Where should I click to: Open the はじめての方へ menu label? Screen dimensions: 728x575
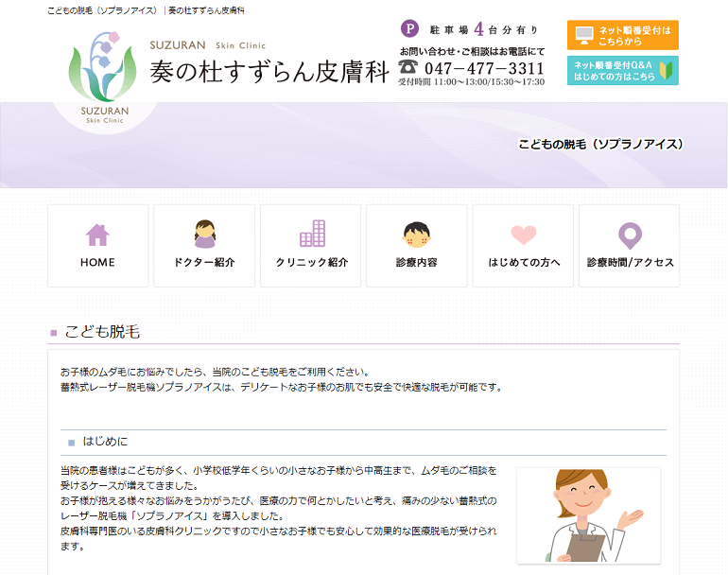(x=524, y=262)
